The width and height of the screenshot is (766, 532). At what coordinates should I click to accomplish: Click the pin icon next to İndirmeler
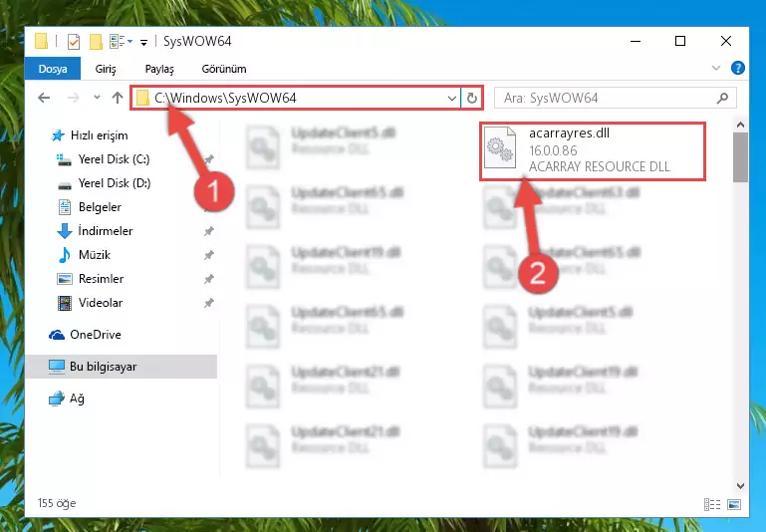(208, 231)
